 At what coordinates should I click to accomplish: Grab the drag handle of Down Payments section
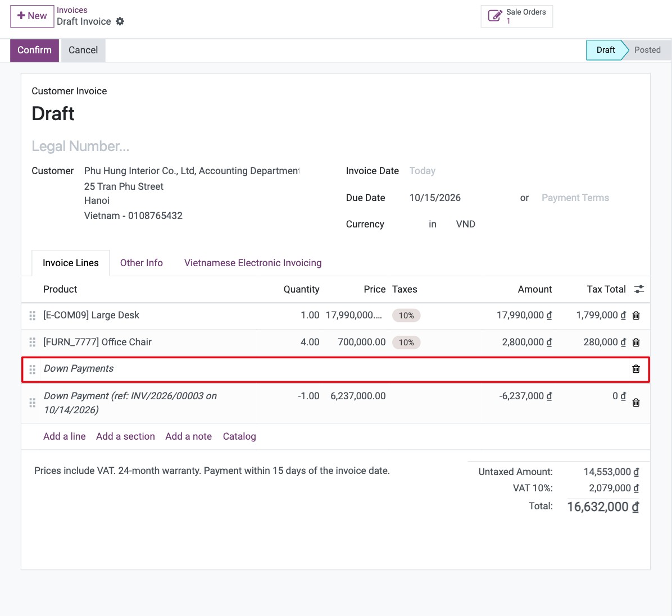tap(32, 369)
